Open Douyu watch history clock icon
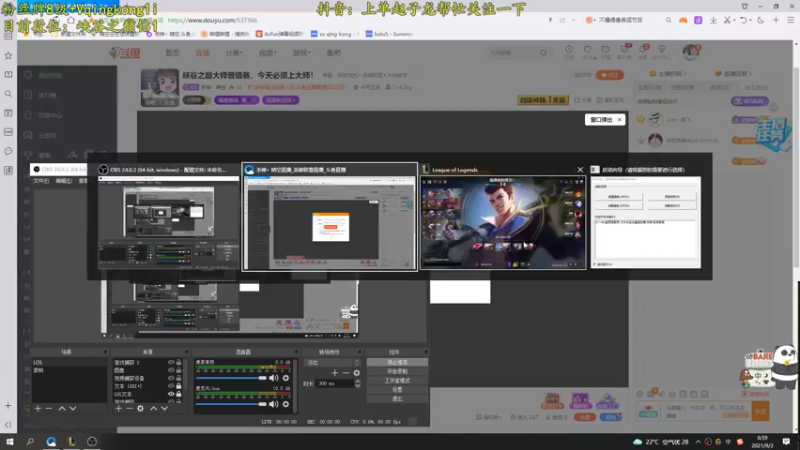Viewport: 800px width, 450px height. pos(569,49)
